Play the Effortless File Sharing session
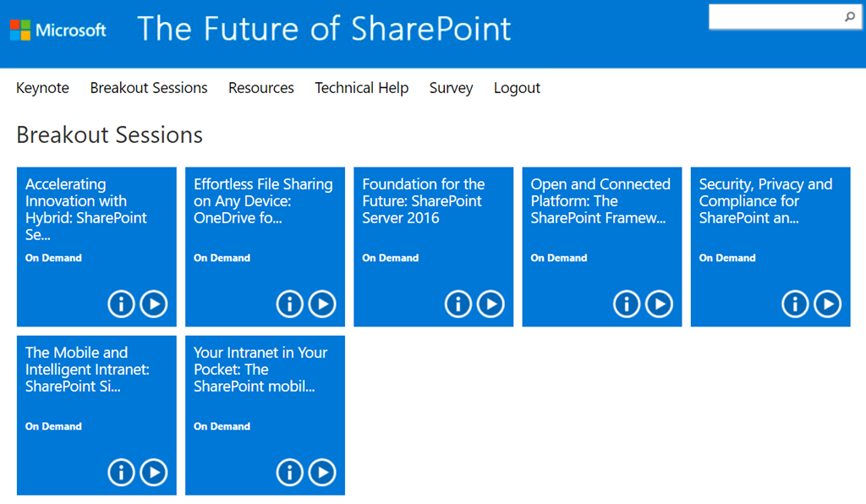 (321, 304)
